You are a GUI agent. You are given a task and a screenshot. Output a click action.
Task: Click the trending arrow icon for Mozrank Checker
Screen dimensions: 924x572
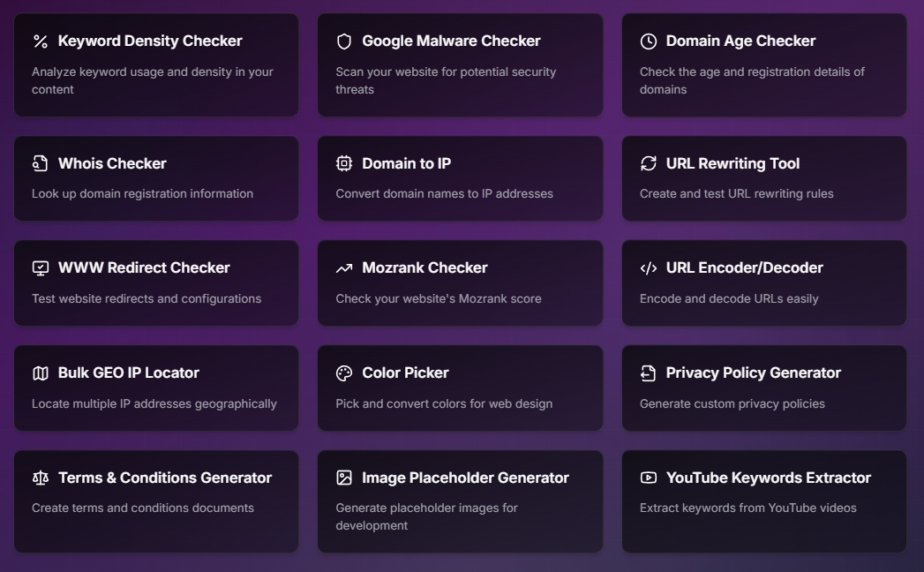click(x=344, y=268)
